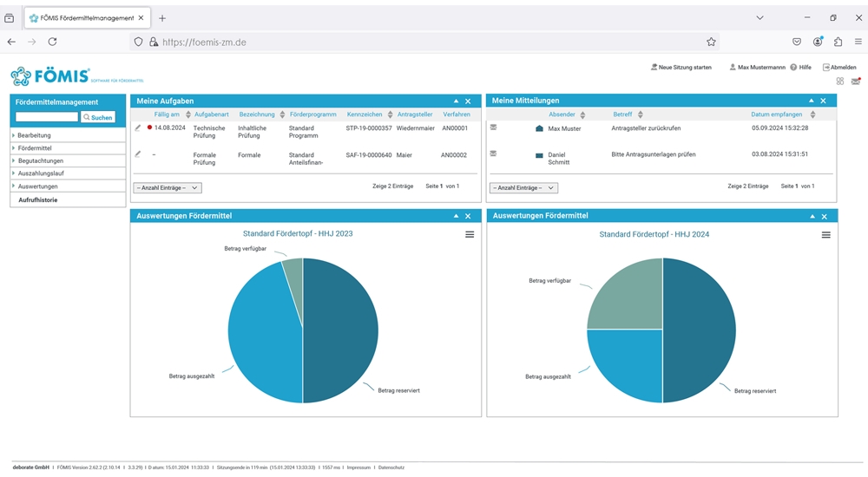Click the red status dot for 14.08.2024
The width and height of the screenshot is (868, 477).
[149, 127]
